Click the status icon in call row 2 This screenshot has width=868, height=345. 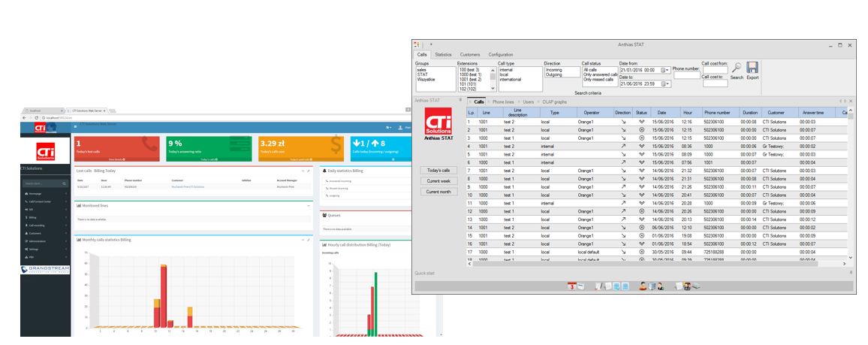click(641, 130)
